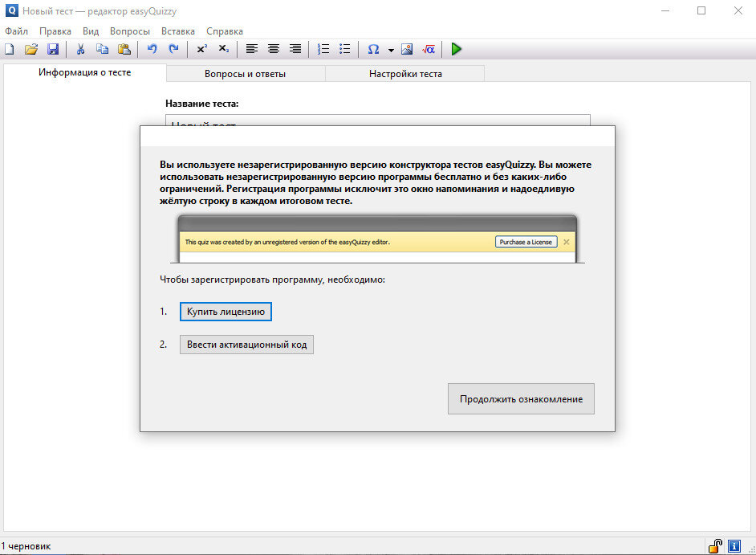Open the Вопросы menu
The height and width of the screenshot is (555, 756).
point(130,31)
